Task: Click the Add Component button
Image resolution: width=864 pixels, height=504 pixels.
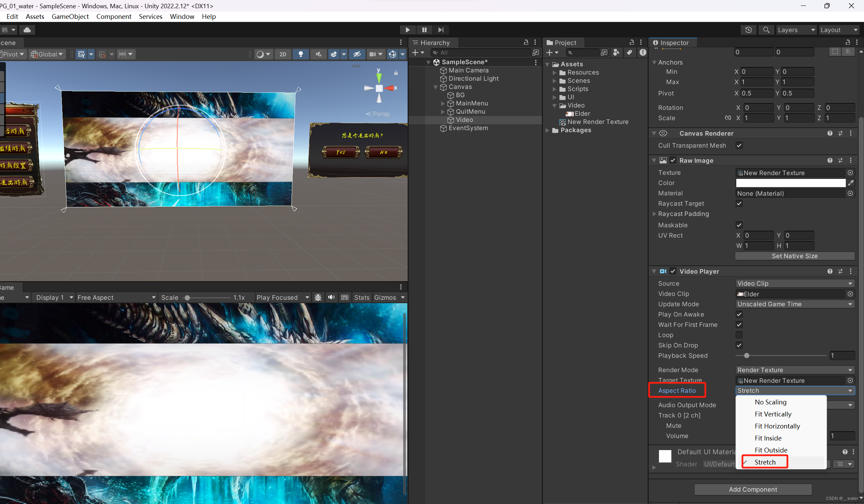Action: coord(753,490)
